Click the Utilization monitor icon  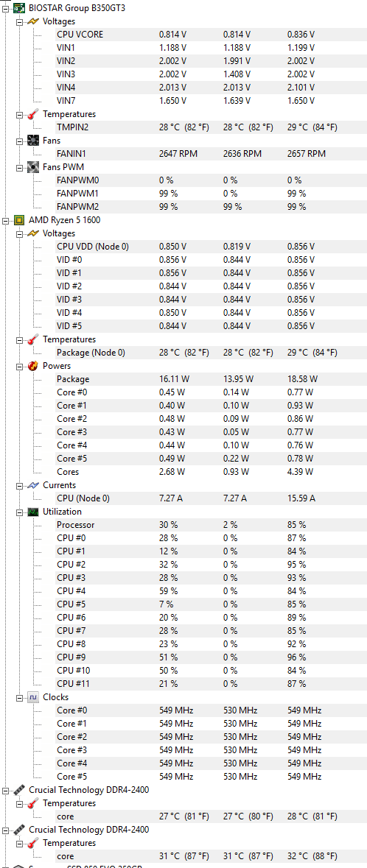coord(33,512)
